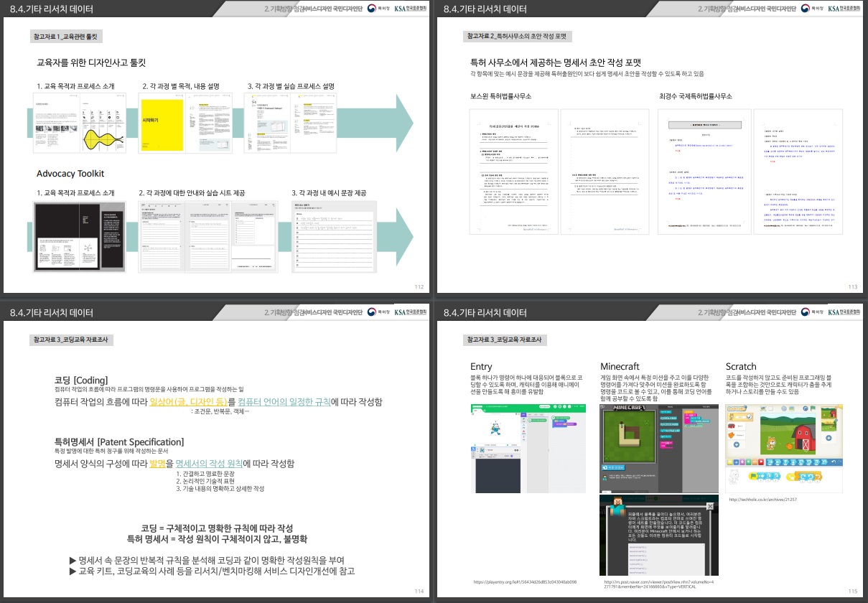The image size is (868, 603).
Task: Open the techholic.co.kr archives link
Action: [x=762, y=500]
